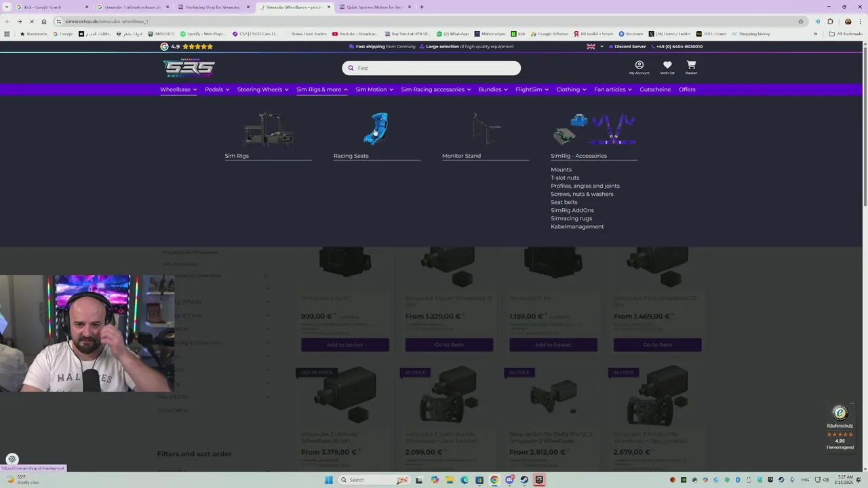Click the Find search input field
This screenshot has width=868, height=488.
tap(431, 68)
